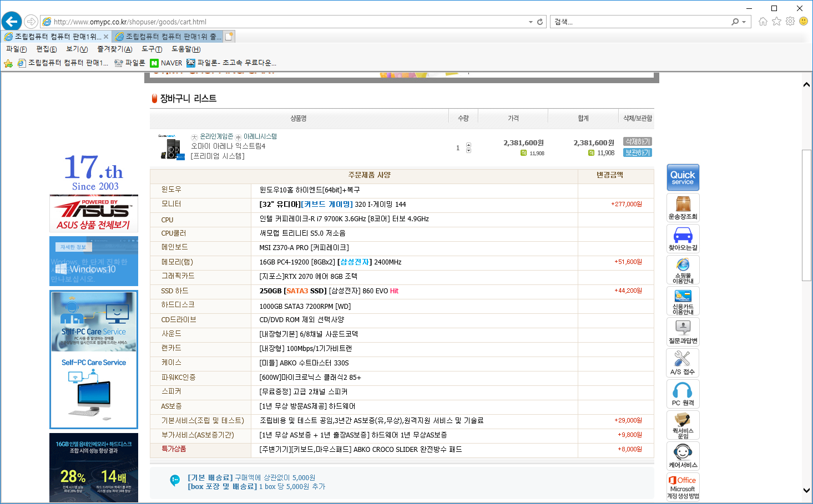813x504 pixels.
Task: Click the RTX 2070 그래픽카드 spec text
Action: [309, 276]
